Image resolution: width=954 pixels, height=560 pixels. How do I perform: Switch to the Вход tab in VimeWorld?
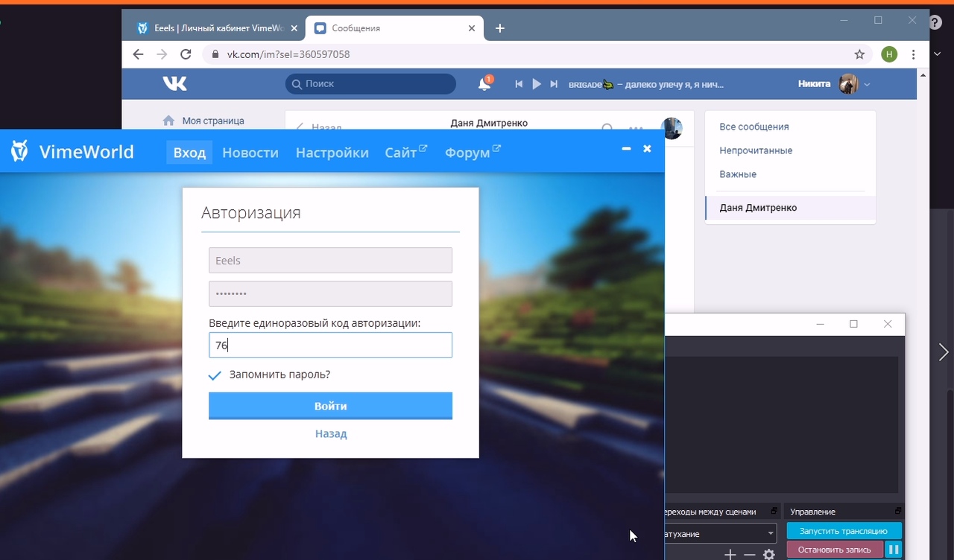point(189,152)
